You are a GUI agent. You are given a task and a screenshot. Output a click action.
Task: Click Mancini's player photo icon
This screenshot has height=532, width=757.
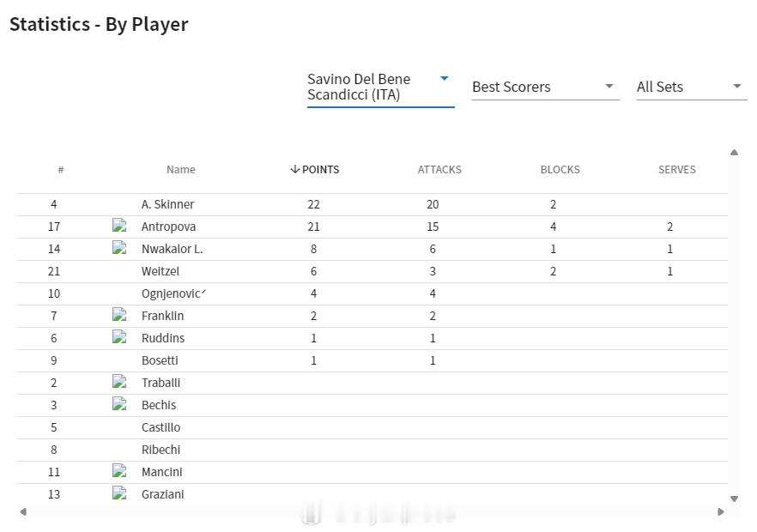120,471
